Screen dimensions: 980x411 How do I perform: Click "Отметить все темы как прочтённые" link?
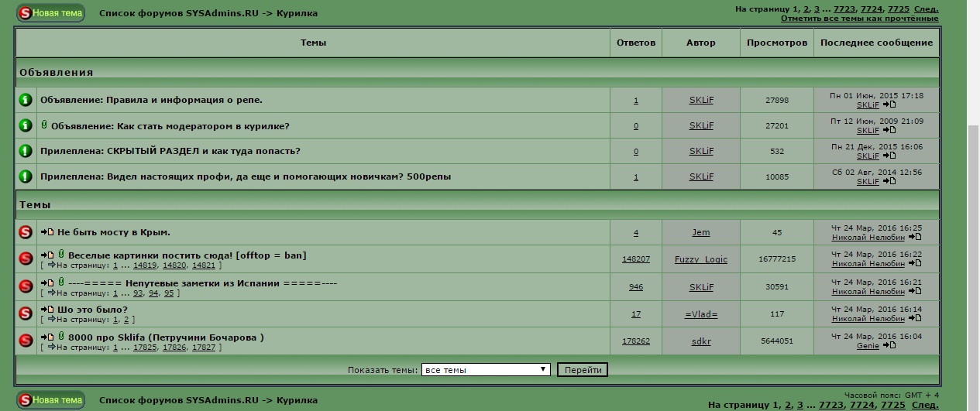pos(859,18)
